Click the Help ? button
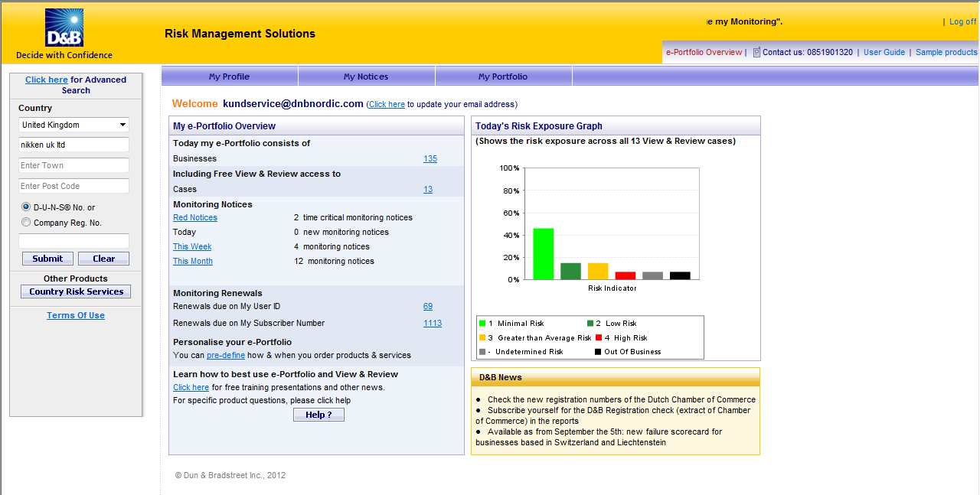Viewport: 980px width, 495px height. pos(318,415)
